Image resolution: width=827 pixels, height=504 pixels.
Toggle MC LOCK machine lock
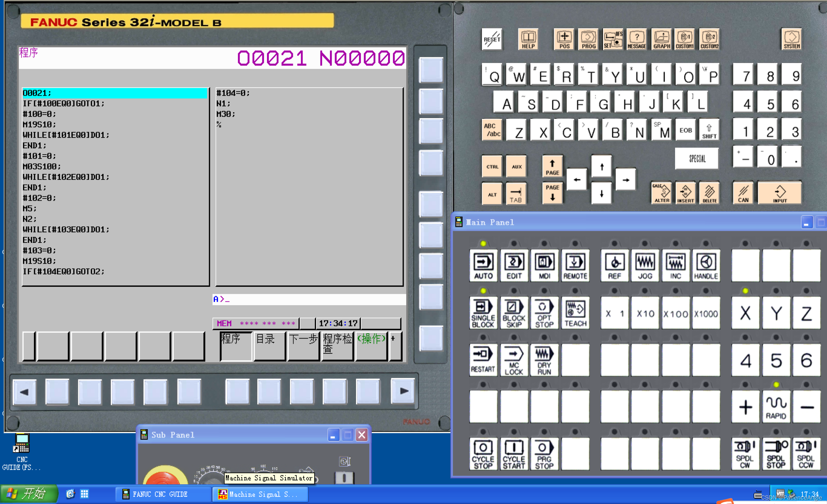[513, 360]
